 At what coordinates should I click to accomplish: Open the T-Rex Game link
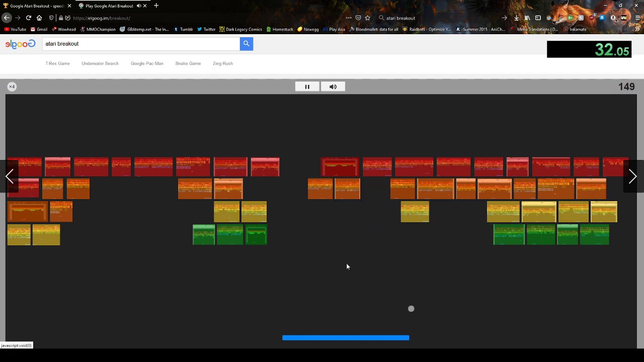(57, 63)
